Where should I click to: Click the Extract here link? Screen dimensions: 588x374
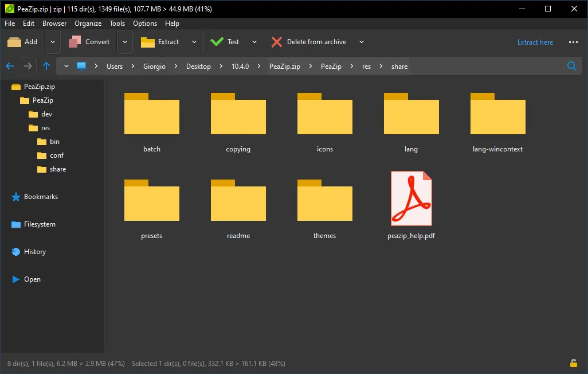(535, 42)
